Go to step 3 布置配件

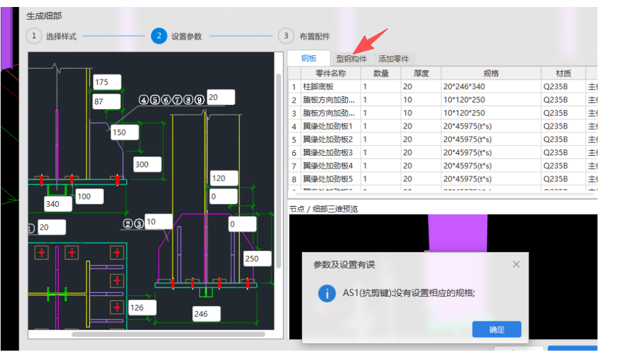tap(304, 36)
